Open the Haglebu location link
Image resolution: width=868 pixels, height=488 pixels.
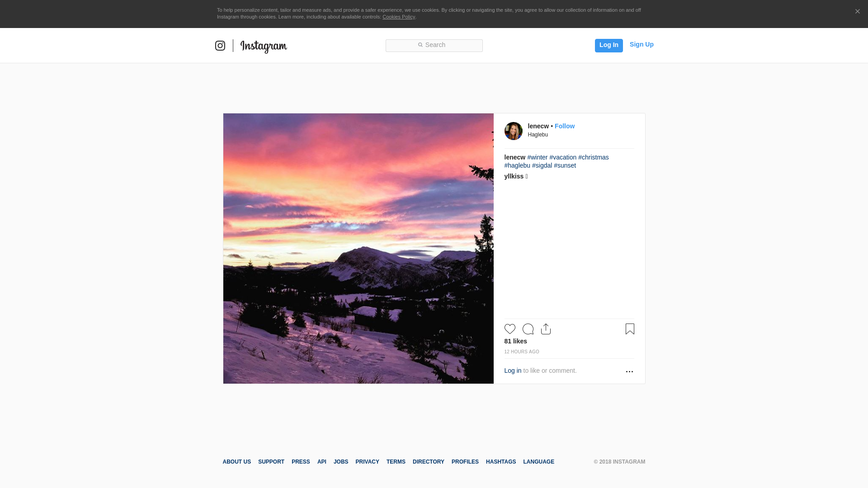(x=538, y=135)
